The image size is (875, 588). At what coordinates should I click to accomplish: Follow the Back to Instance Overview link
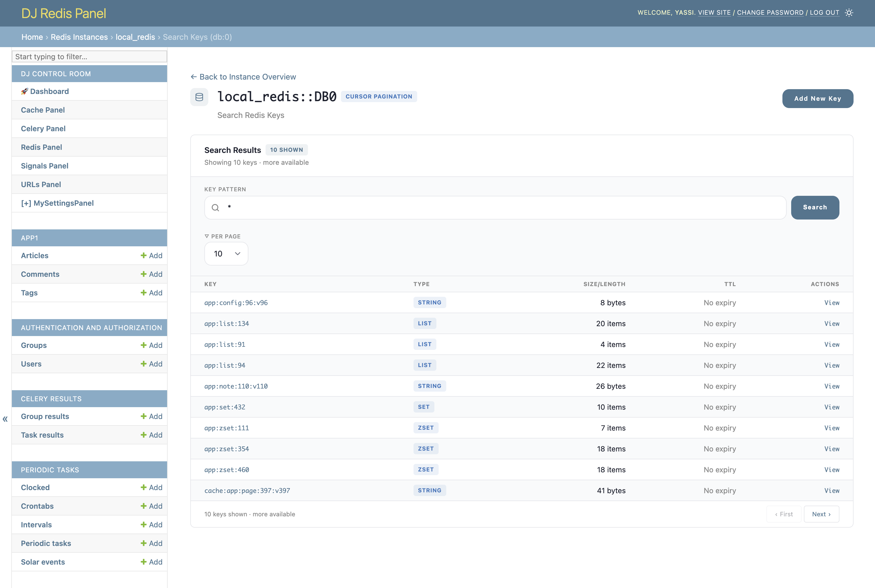coord(243,77)
